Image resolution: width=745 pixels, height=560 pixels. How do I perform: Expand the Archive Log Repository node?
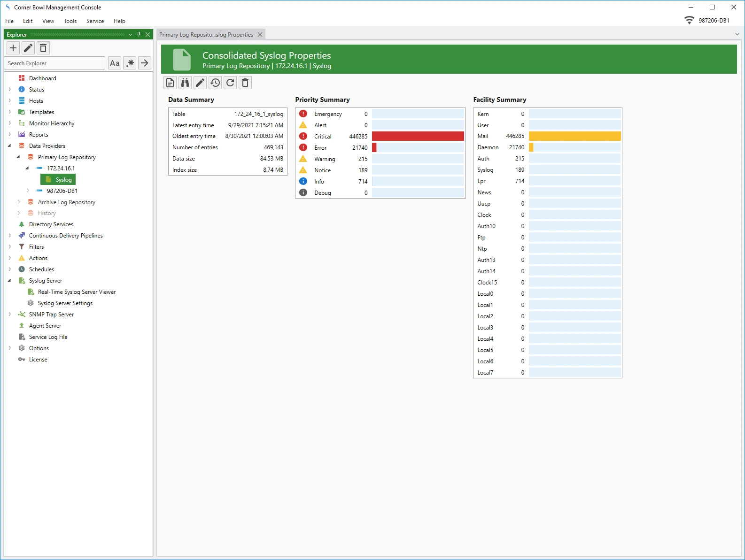pyautogui.click(x=19, y=202)
